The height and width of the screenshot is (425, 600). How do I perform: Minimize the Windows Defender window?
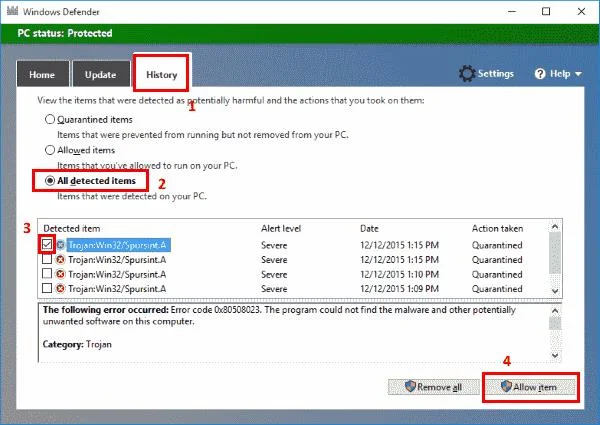point(512,11)
